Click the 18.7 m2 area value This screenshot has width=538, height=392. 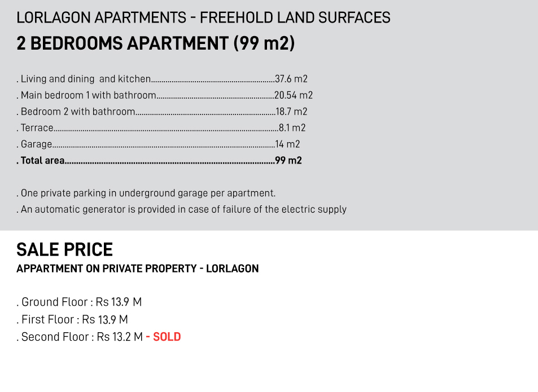pyautogui.click(x=291, y=112)
